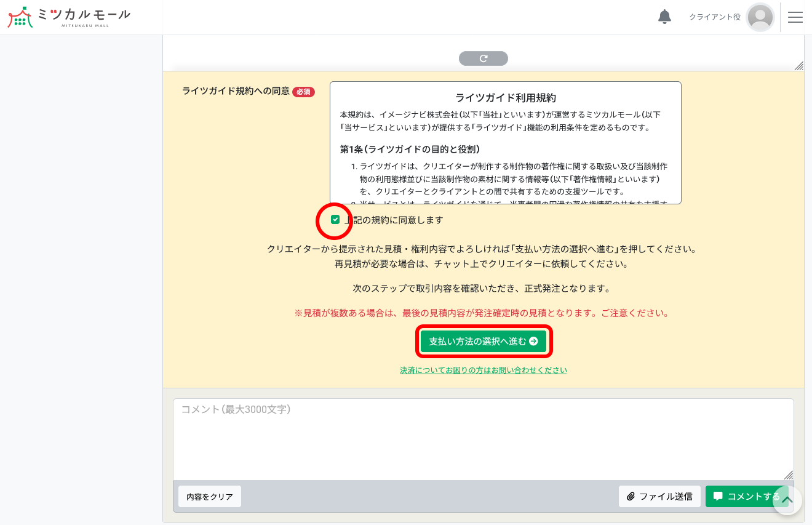This screenshot has width=812, height=525.
Task: Click the paperclip icon on ファイル送信
Action: point(631,496)
